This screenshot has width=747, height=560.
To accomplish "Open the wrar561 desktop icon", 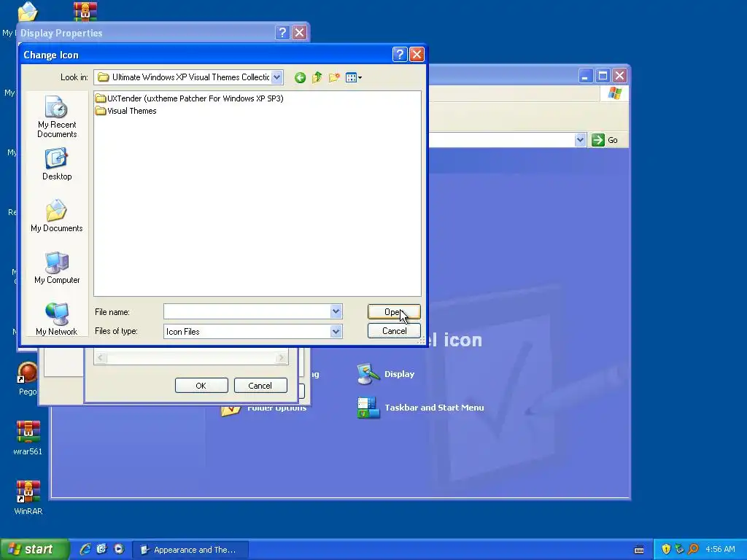I will coord(28,438).
